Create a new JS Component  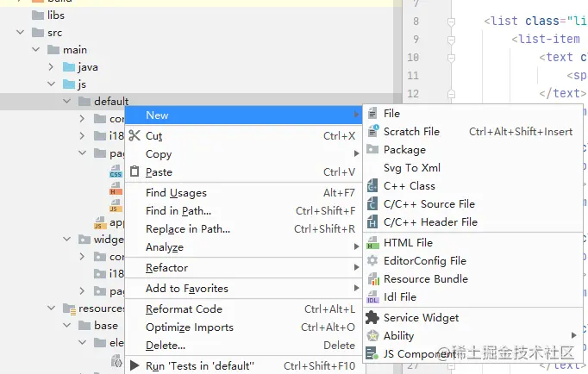472,353
